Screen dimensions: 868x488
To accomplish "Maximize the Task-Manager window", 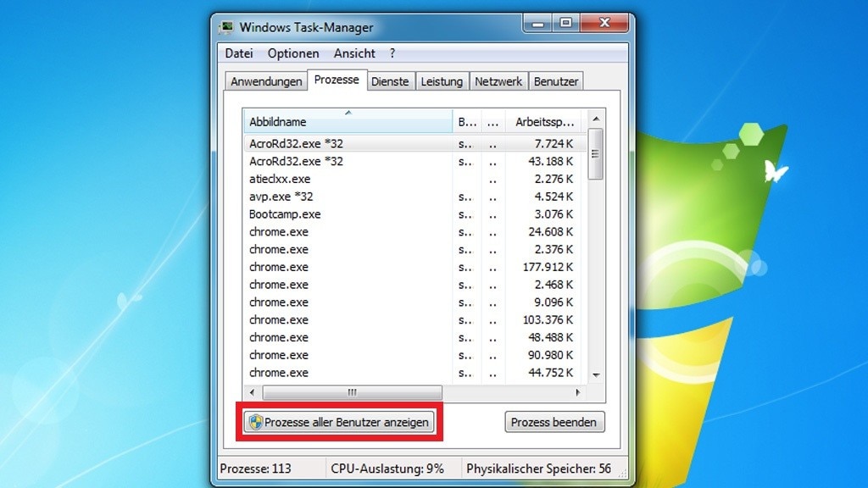I will point(565,23).
